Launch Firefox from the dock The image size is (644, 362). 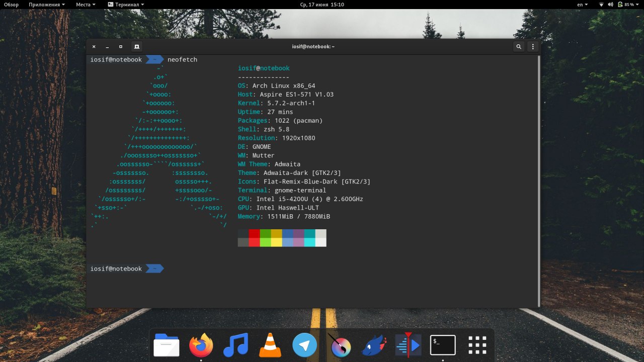[x=201, y=345]
